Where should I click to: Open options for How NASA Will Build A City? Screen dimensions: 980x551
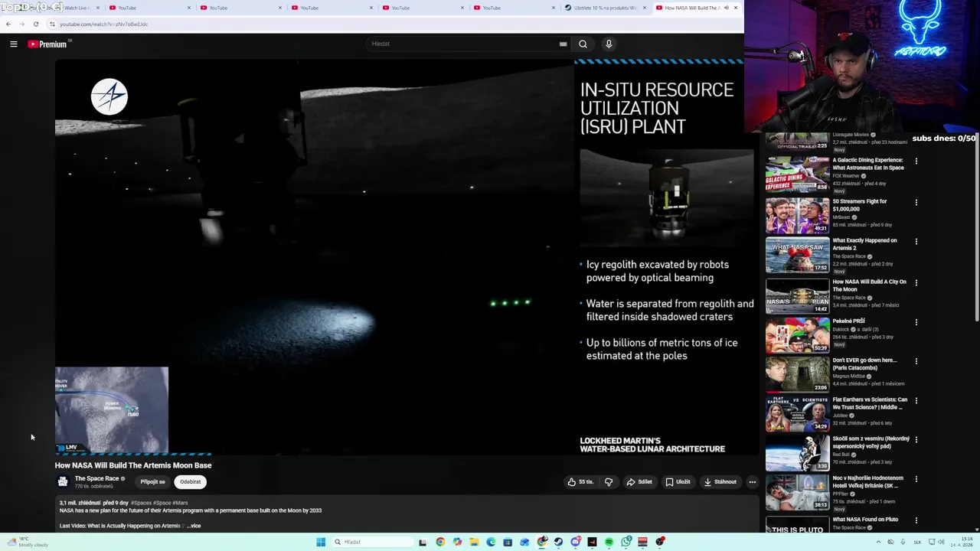[916, 283]
